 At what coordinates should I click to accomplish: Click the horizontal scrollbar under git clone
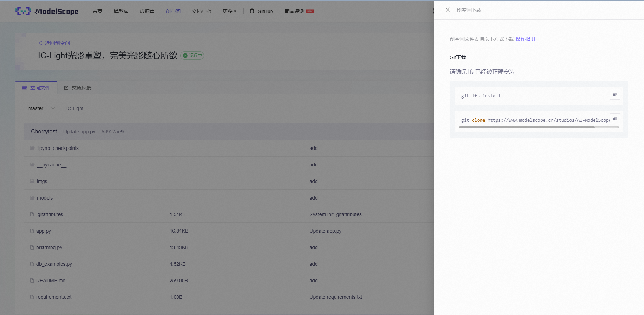point(526,127)
